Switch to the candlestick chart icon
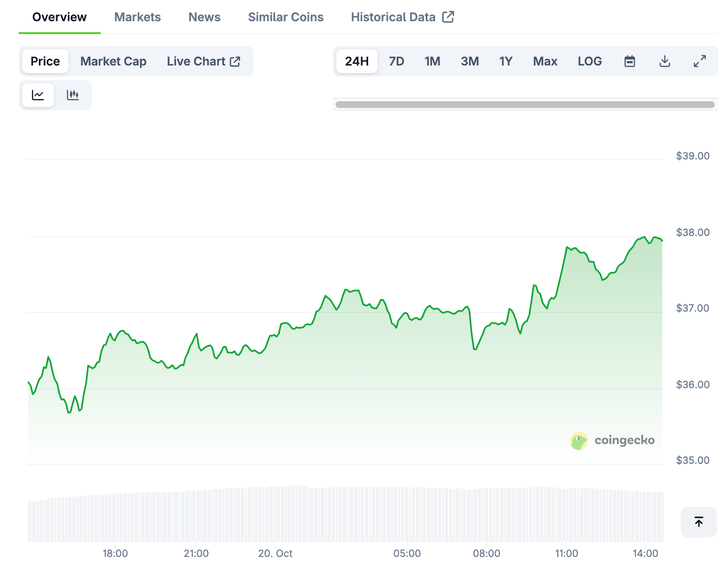The height and width of the screenshot is (568, 728). click(73, 95)
